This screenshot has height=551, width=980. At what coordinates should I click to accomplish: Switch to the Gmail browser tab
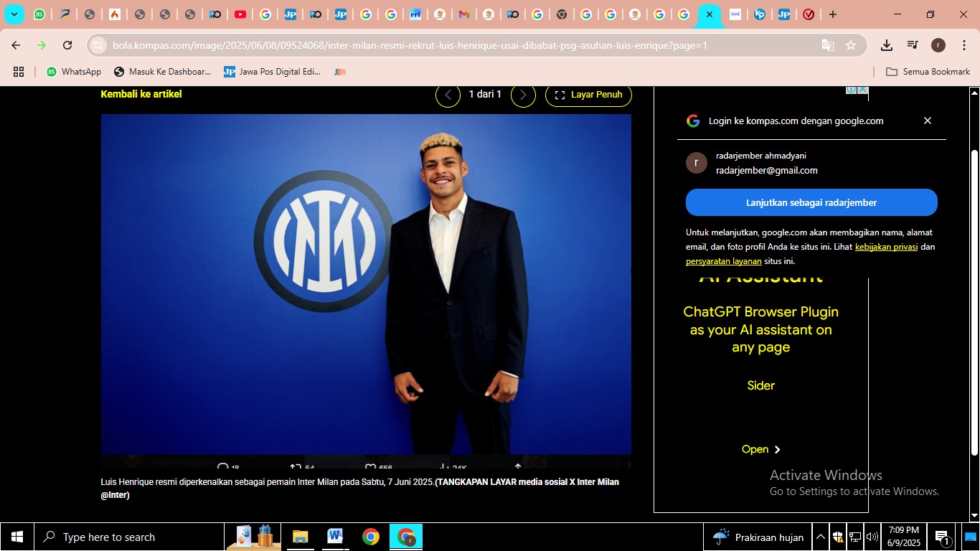tap(463, 14)
